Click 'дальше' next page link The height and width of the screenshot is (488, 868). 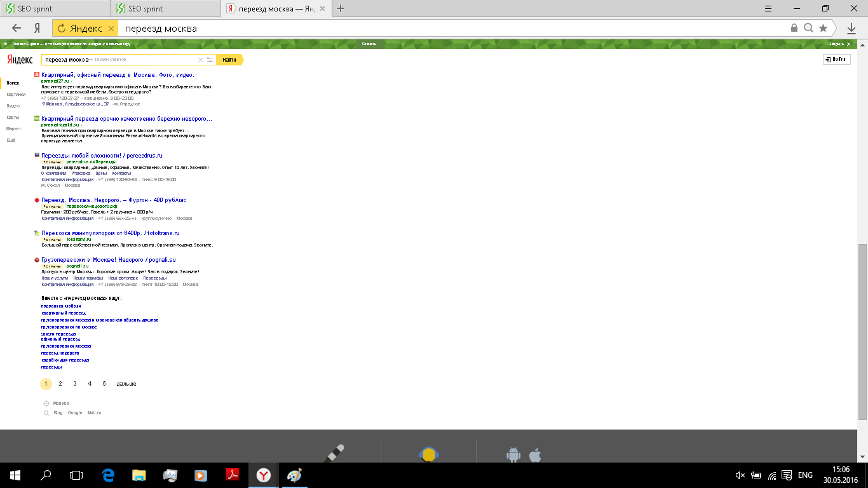point(126,384)
